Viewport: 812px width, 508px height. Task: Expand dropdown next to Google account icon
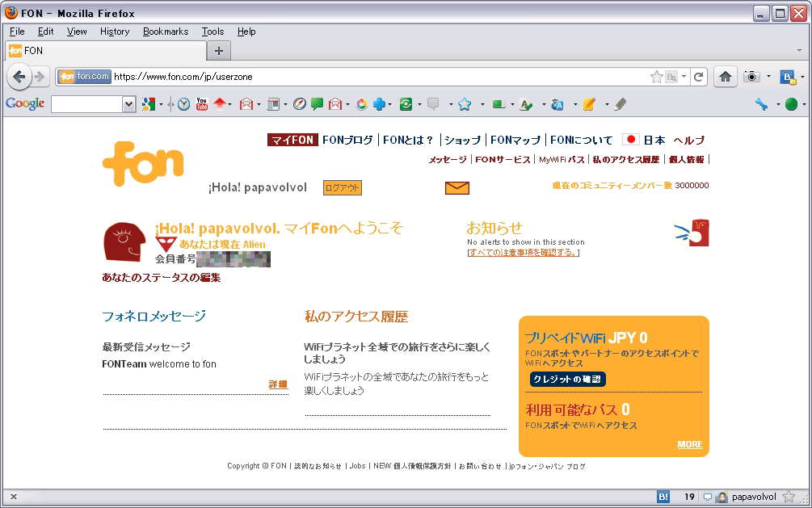point(161,105)
